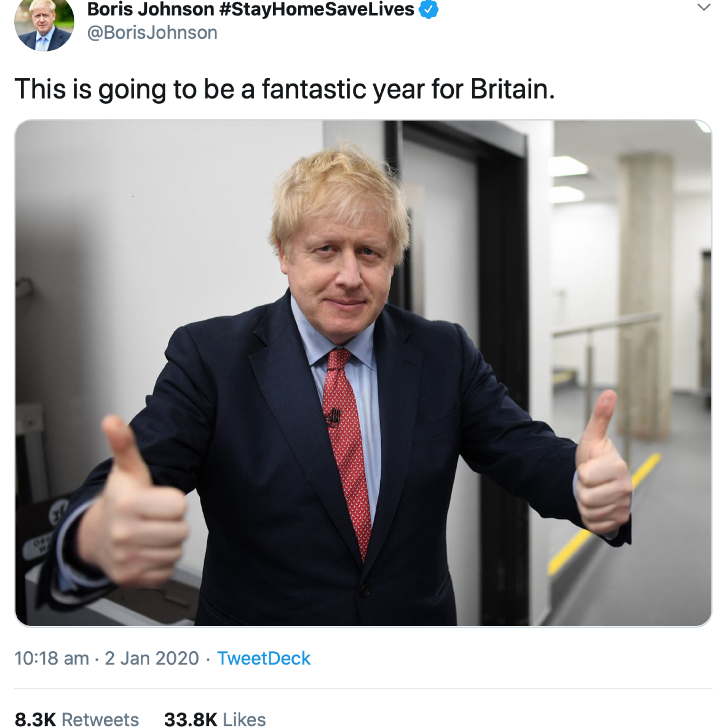This screenshot has height=728, width=728.
Task: Click the #StayHomeSaveLives hashtag in name
Action: coord(316,9)
